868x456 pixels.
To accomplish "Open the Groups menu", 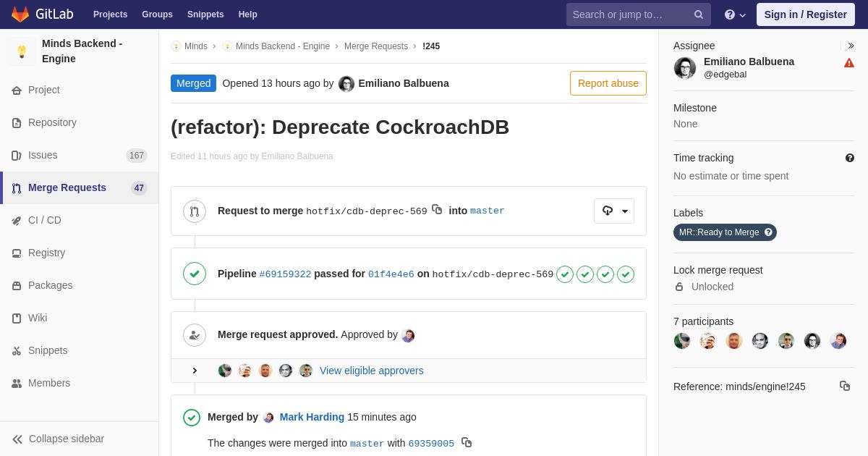I will coord(157,14).
